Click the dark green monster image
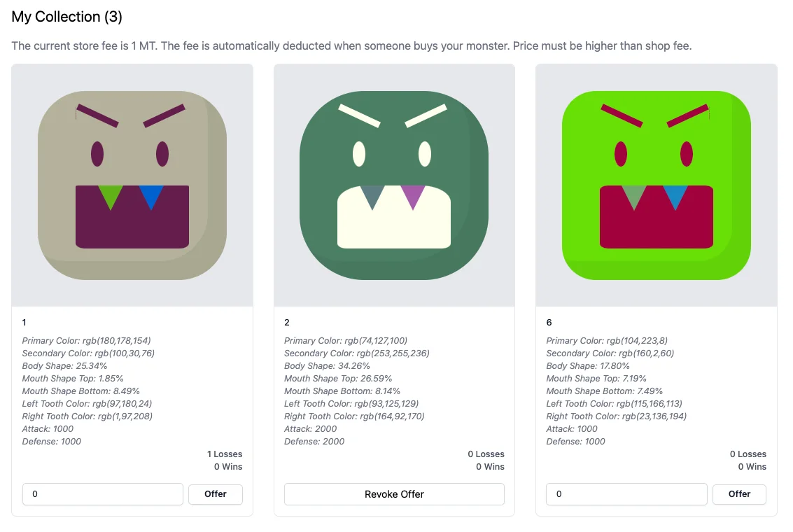The width and height of the screenshot is (793, 532). coord(394,185)
